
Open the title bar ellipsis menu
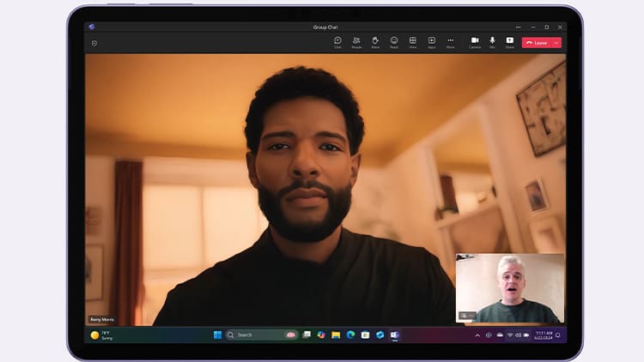coord(519,27)
